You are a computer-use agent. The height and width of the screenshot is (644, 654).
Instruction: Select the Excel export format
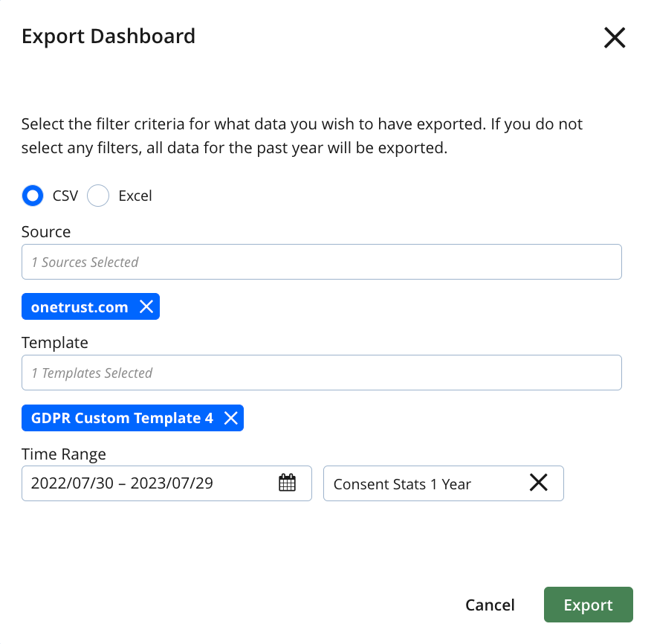click(97, 196)
